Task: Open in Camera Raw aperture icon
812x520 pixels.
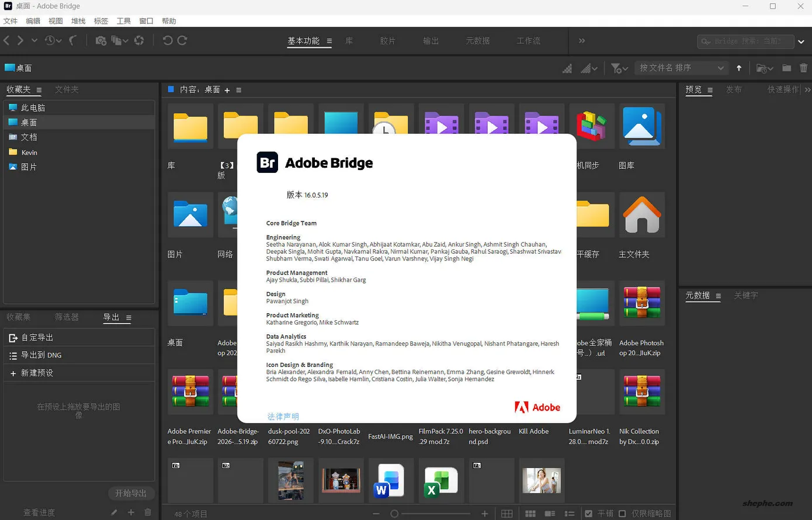Action: click(x=139, y=40)
